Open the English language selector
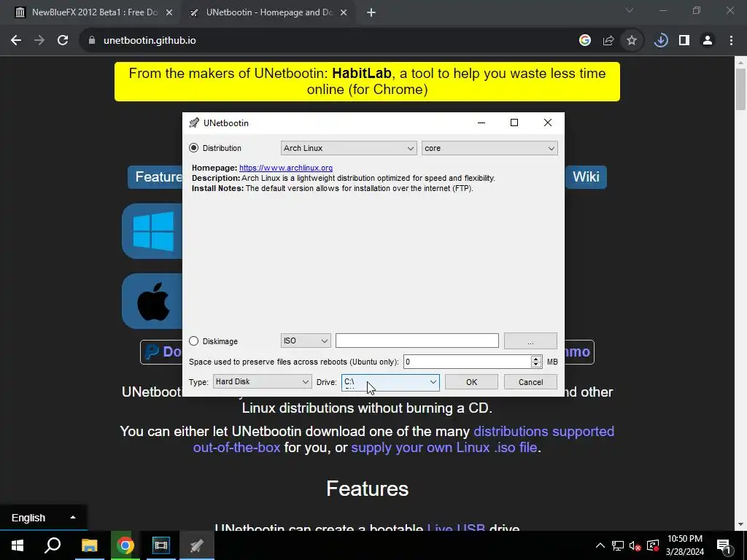 tap(43, 518)
